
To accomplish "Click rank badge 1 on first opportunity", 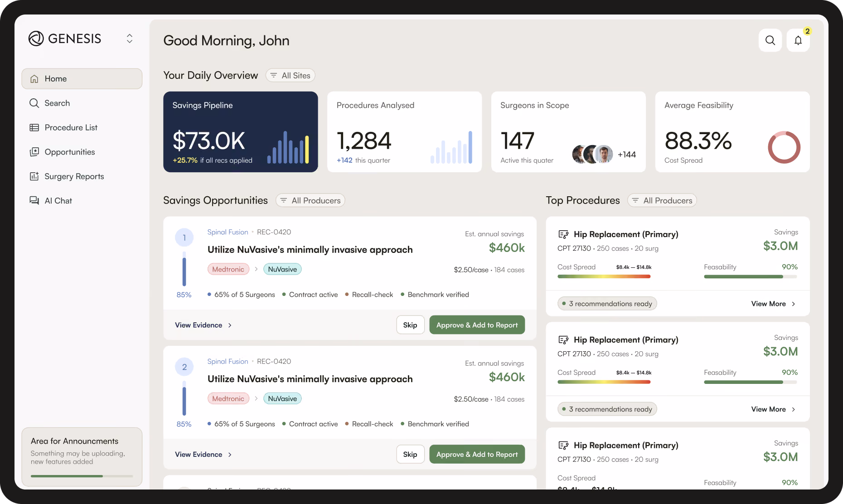I will [x=184, y=237].
